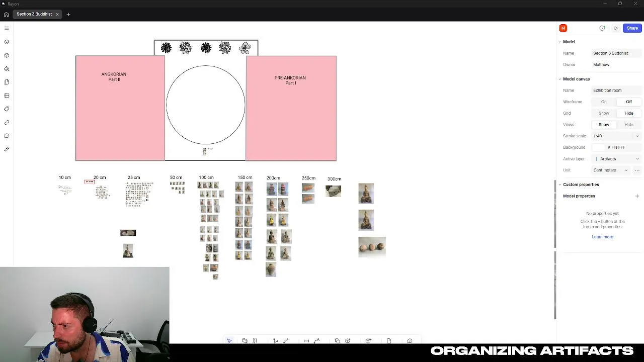Open the 3D blocks cube icon

(7, 55)
